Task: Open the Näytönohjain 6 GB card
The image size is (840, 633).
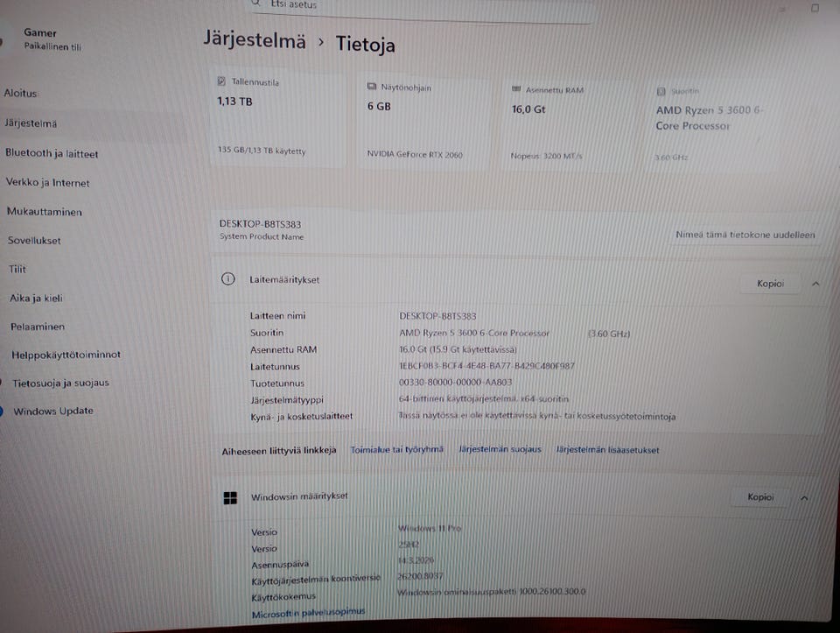Action: [x=423, y=122]
